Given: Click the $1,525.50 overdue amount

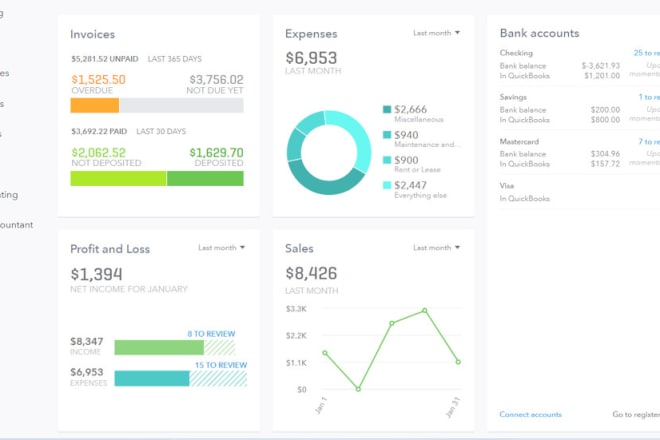Looking at the screenshot, I should point(98,80).
